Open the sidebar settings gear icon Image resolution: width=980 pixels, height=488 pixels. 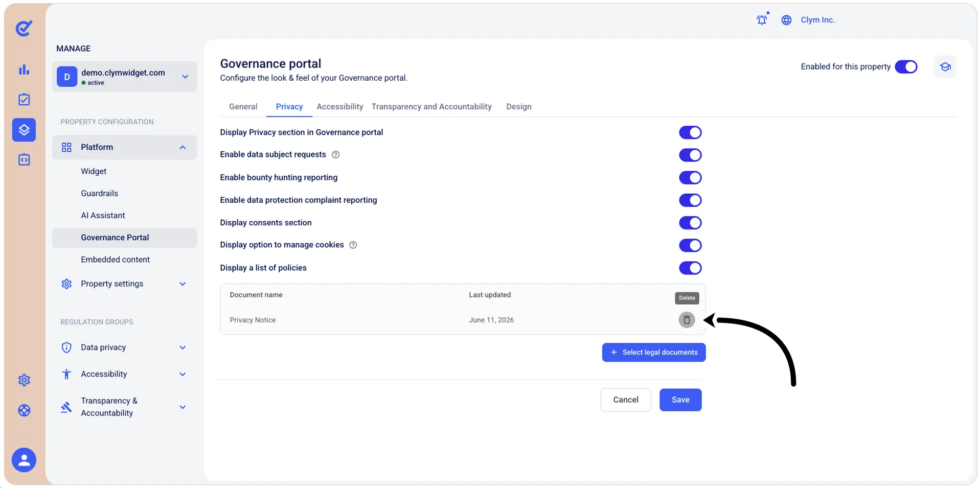point(24,380)
